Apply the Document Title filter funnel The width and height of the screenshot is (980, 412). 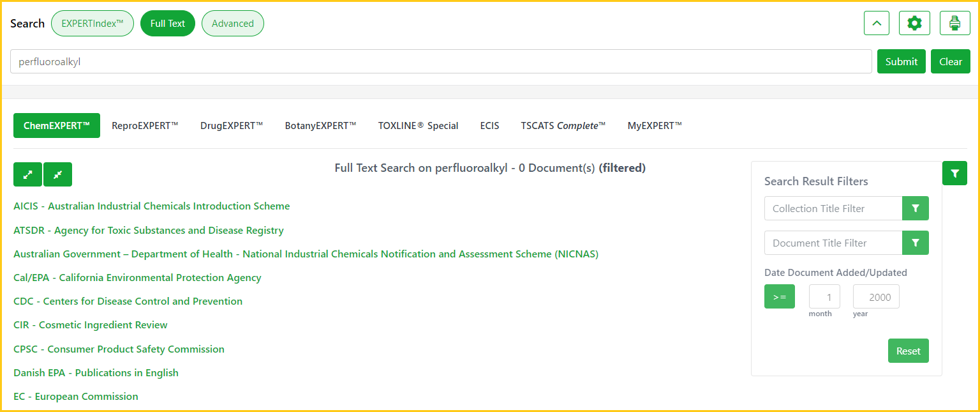click(915, 243)
